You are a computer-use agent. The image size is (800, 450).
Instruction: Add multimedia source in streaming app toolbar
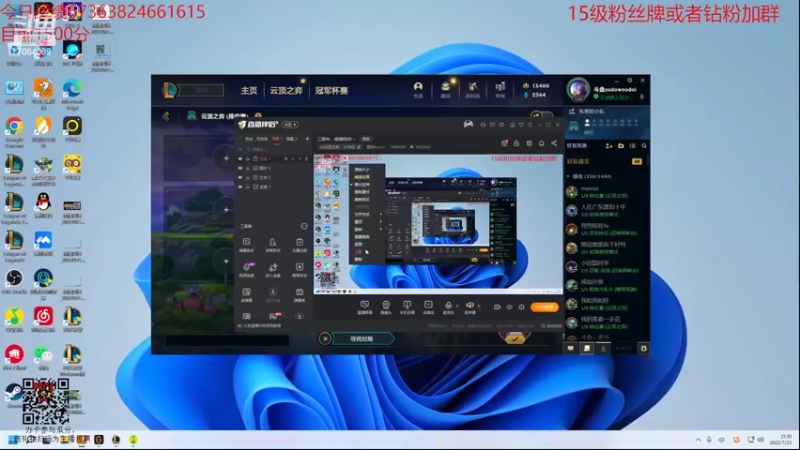428,307
